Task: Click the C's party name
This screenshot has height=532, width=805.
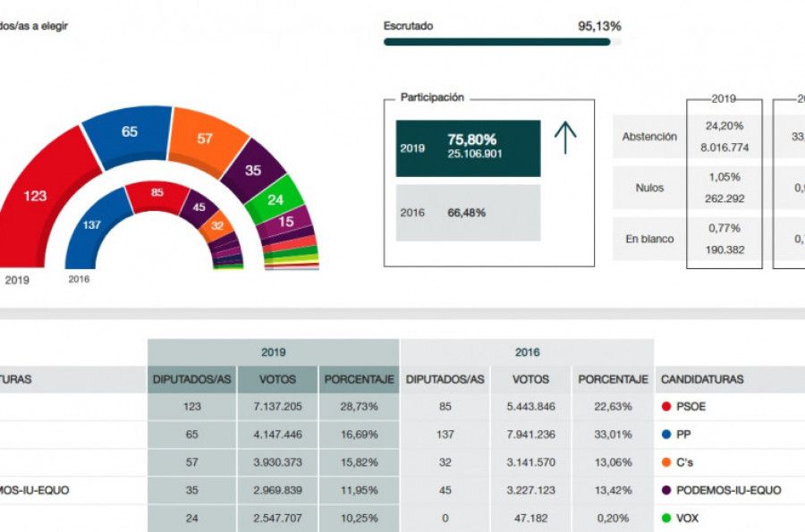Action: pos(685,462)
